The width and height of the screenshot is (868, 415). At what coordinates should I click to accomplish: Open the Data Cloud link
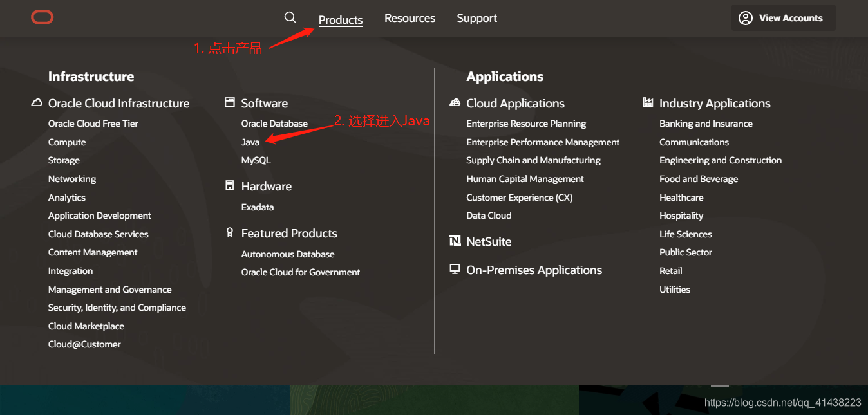489,216
